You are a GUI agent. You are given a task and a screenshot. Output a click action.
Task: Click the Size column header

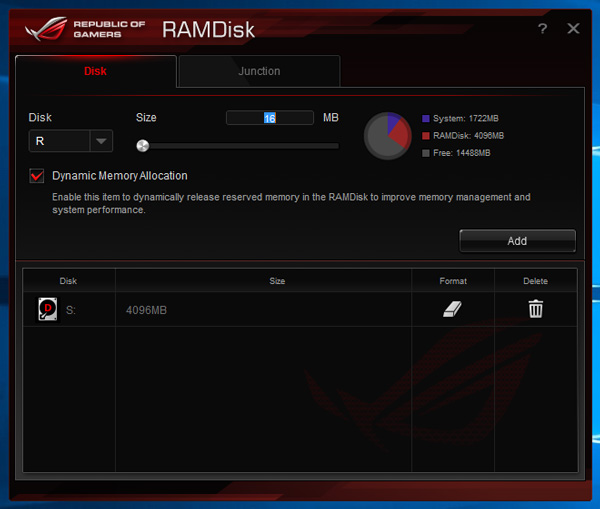[277, 281]
